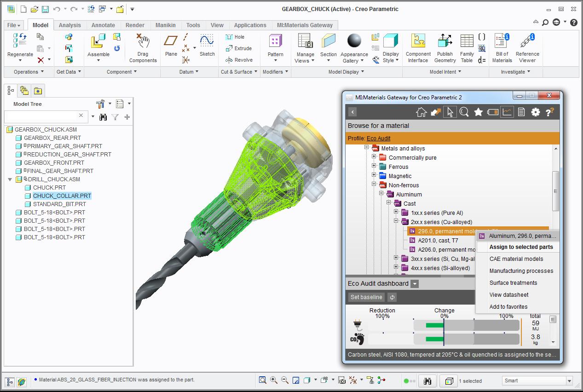The image size is (583, 392).
Task: Toggle the selection pointer tool in Materials Gateway
Action: click(x=450, y=111)
